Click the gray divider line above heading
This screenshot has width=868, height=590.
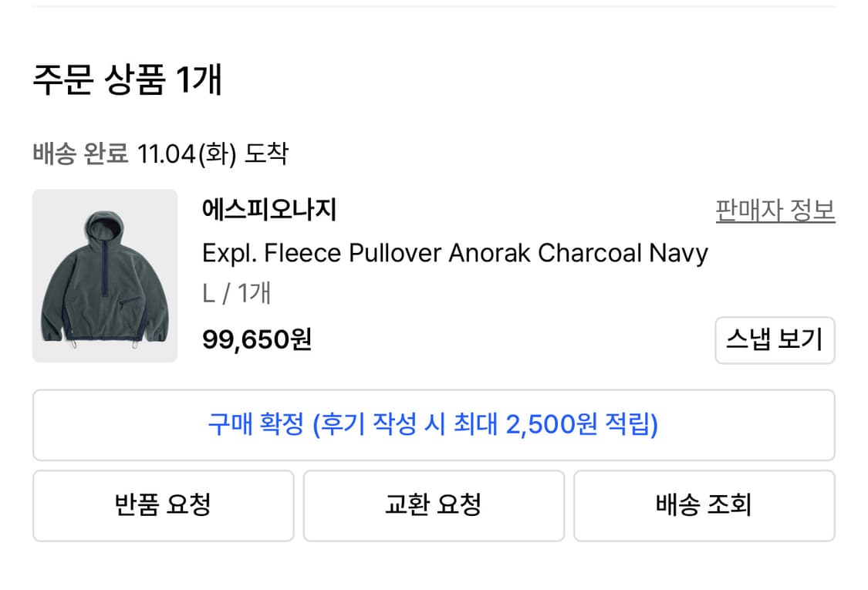tap(433, 6)
